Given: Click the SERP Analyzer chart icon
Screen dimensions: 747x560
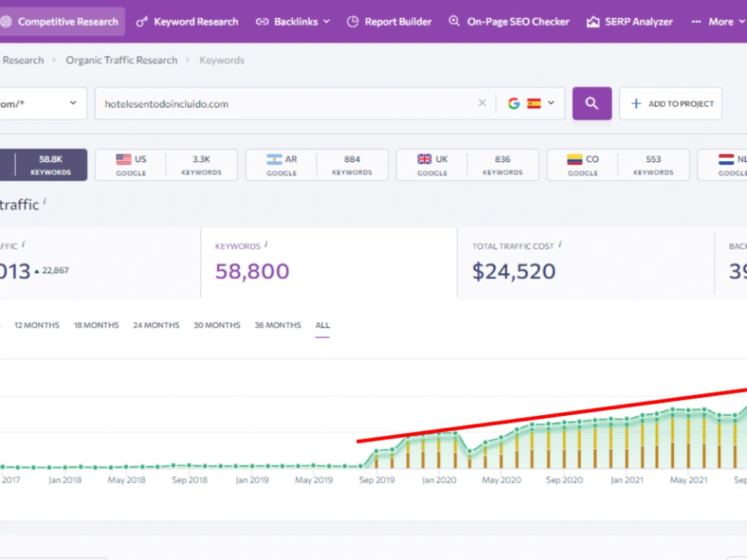Looking at the screenshot, I should pyautogui.click(x=593, y=22).
